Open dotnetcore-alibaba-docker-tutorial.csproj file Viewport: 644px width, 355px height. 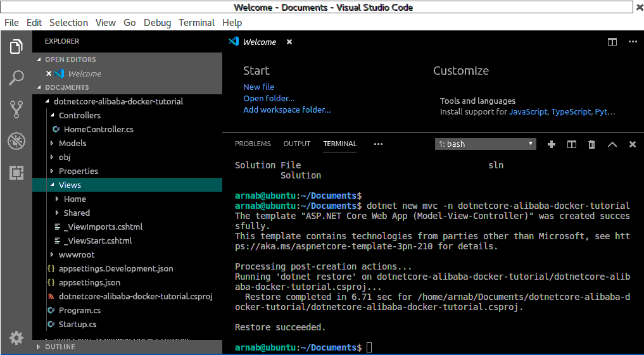(x=136, y=296)
